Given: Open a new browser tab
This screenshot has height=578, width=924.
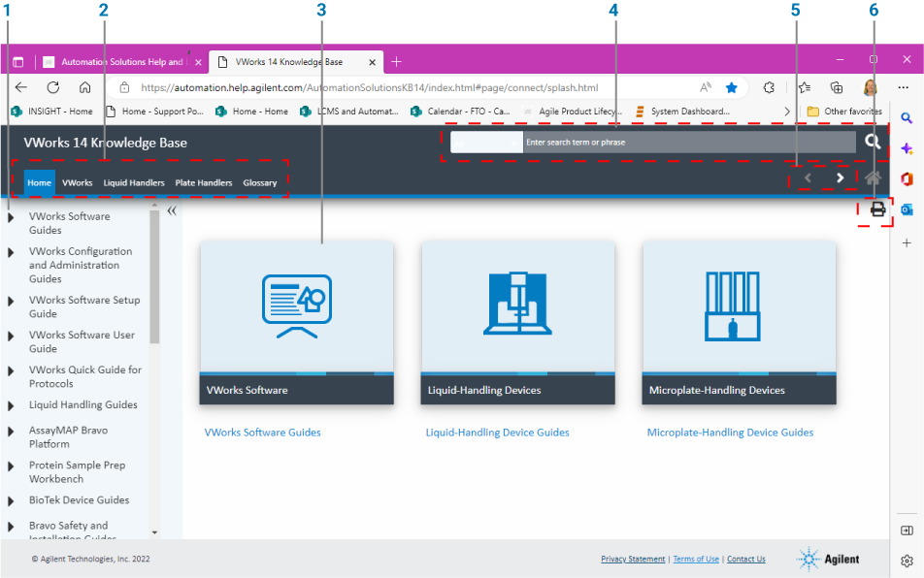Looking at the screenshot, I should pos(397,61).
